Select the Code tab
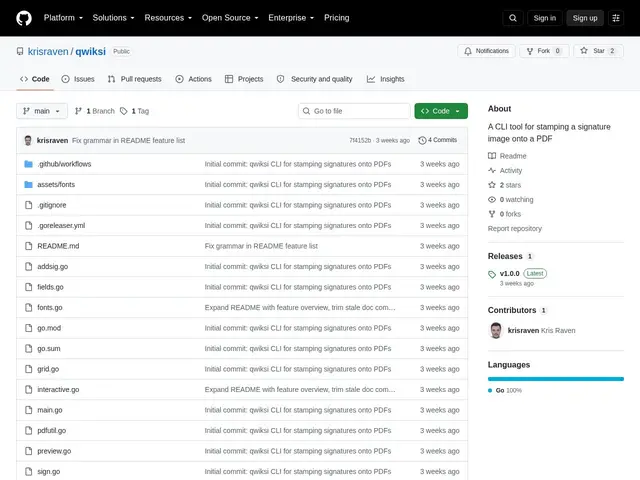Viewport: 640px width, 480px height. pyautogui.click(x=35, y=79)
